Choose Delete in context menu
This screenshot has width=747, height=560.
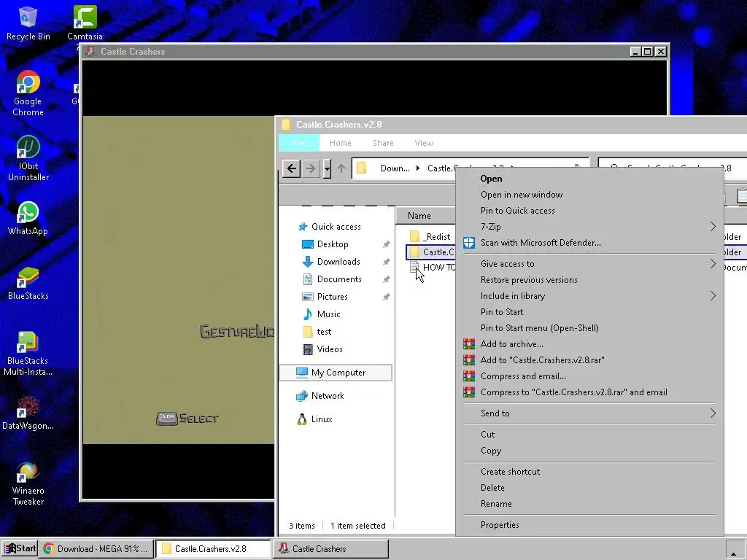[x=589, y=488]
